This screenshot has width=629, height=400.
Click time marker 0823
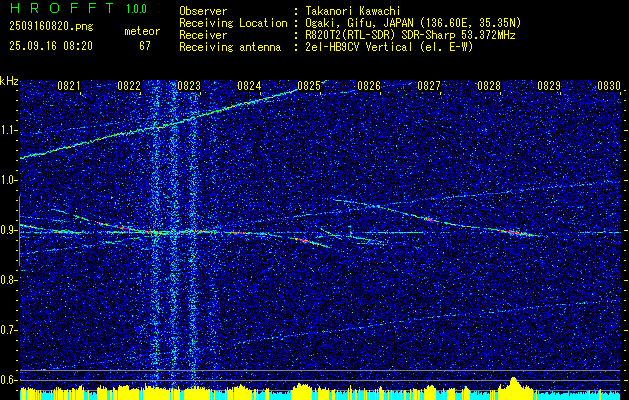[189, 86]
